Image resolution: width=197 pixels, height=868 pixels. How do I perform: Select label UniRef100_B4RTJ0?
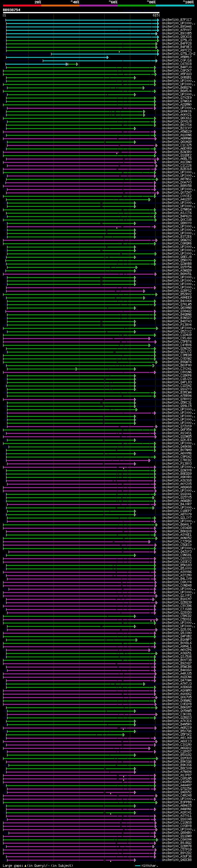(177, 67)
